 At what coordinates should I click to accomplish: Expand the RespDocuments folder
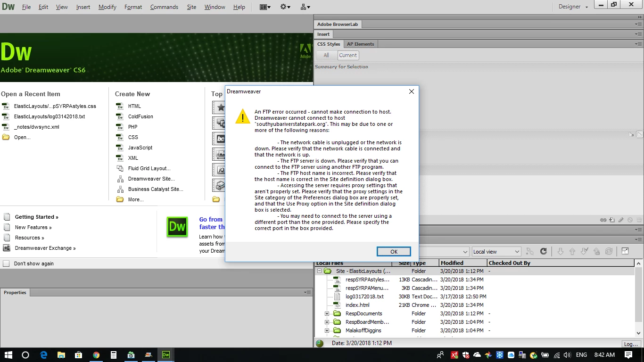(x=327, y=313)
